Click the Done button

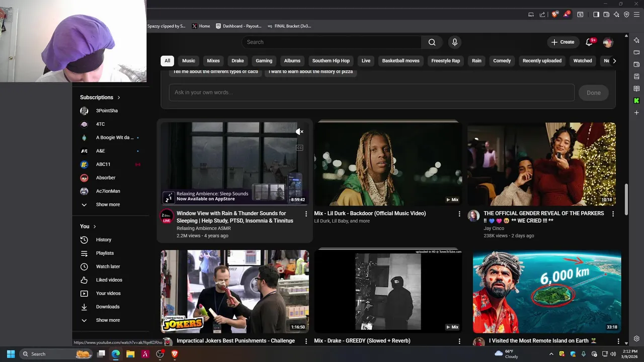[x=593, y=93]
